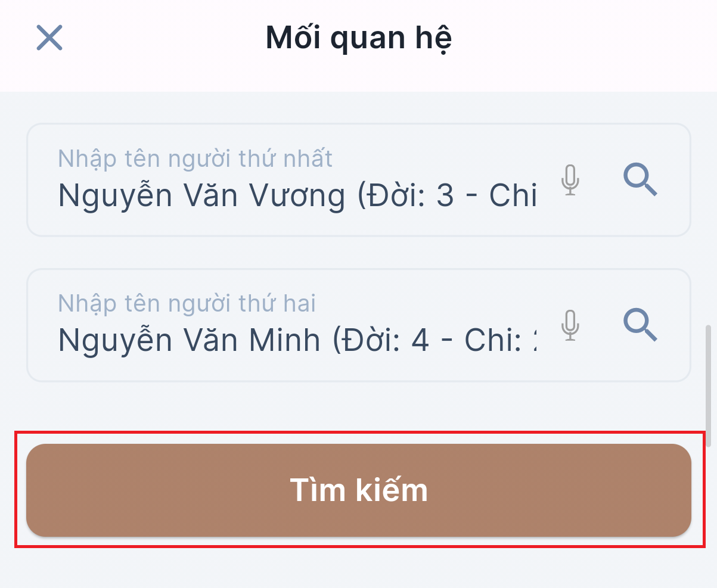Click the vertical scrollbar thumb
The image size is (717, 588).
point(708,386)
